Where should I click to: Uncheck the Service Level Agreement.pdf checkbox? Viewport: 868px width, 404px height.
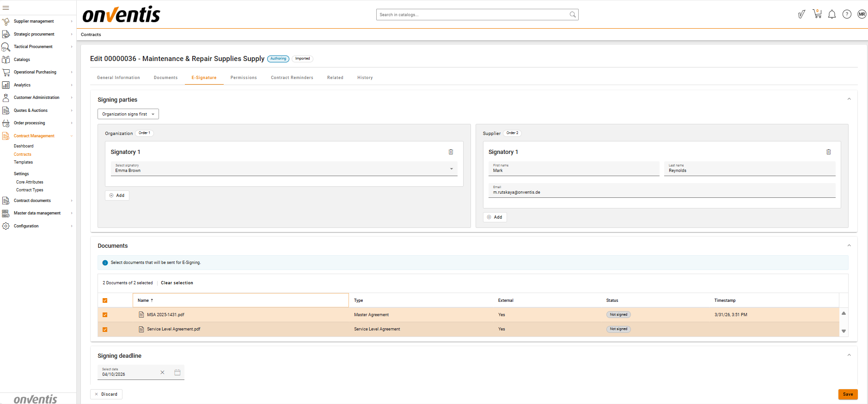(x=105, y=330)
